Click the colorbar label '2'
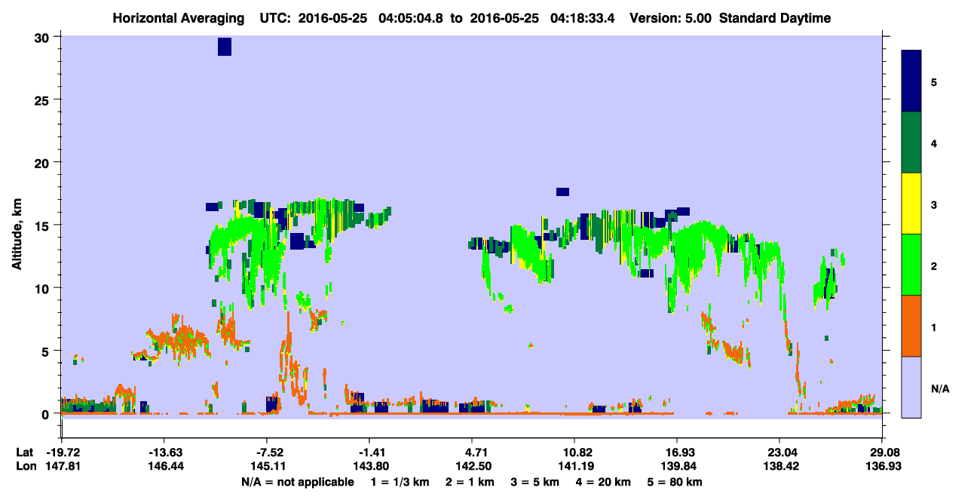Screen dimensions: 980x503 coord(934,265)
